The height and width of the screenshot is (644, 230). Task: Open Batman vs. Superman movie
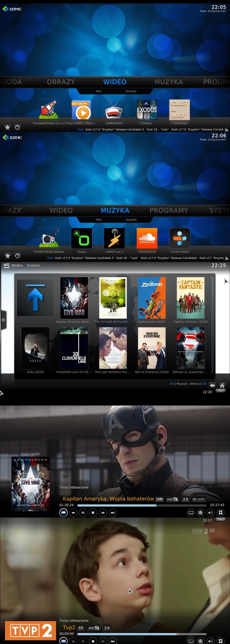tap(191, 348)
